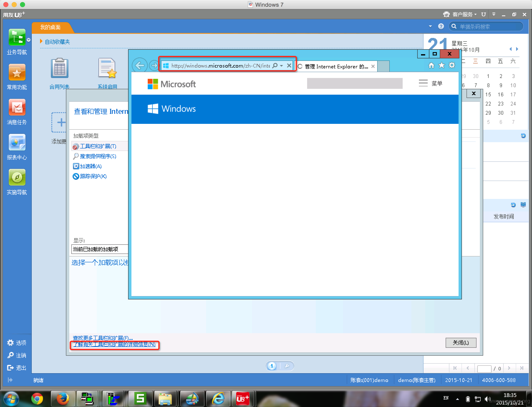Open Windows Start menu orb
This screenshot has width=532, height=407.
(11, 399)
